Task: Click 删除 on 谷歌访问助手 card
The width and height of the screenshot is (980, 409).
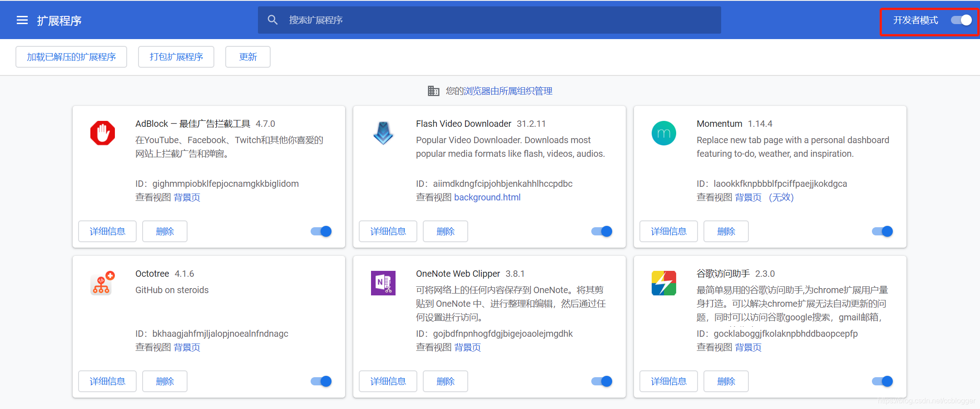Action: point(726,381)
